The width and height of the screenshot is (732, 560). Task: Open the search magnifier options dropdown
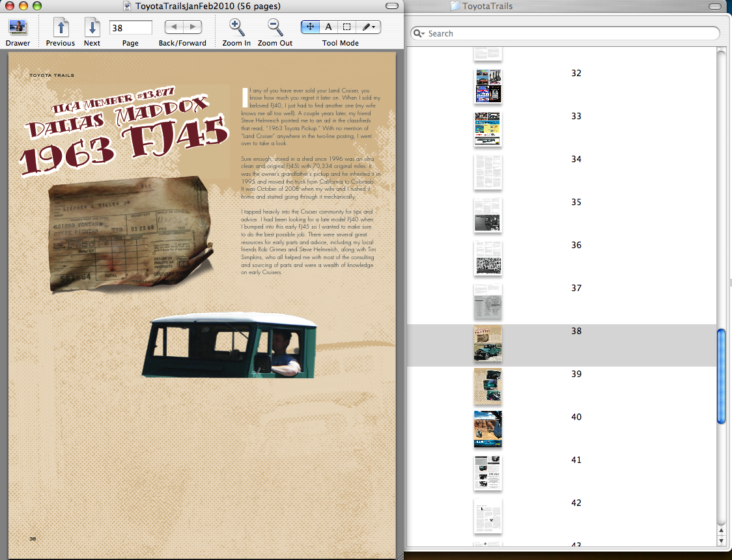(419, 34)
